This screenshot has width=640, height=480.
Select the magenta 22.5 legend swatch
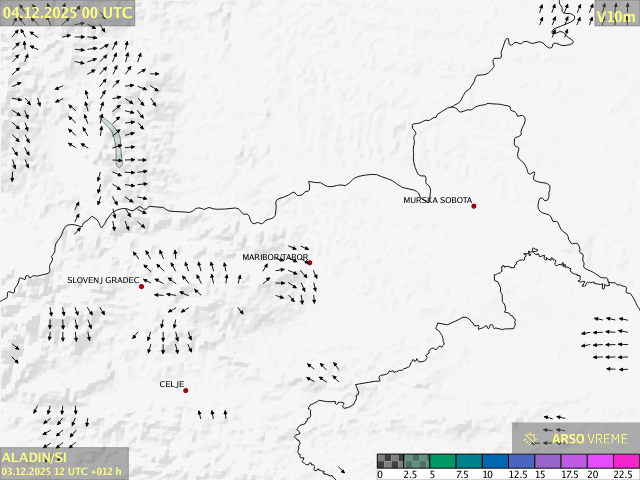click(x=626, y=461)
